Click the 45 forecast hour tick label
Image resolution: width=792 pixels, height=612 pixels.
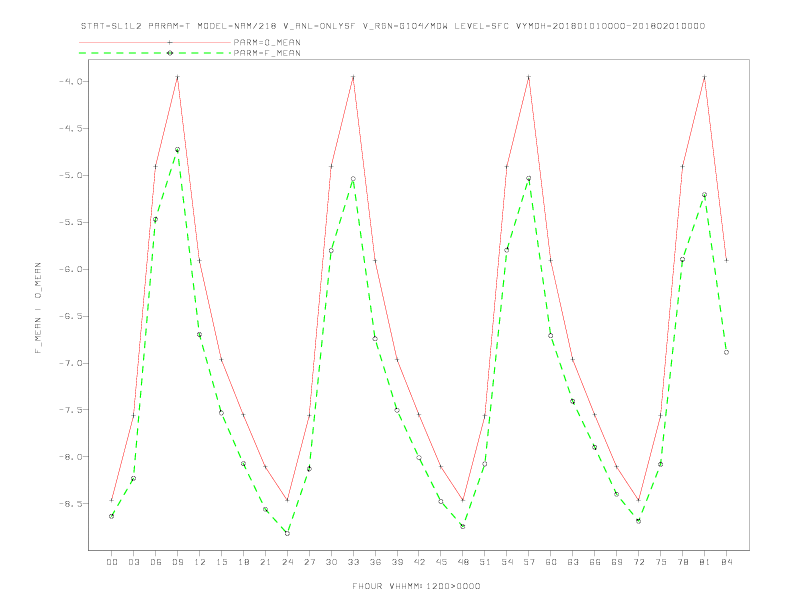tap(441, 562)
